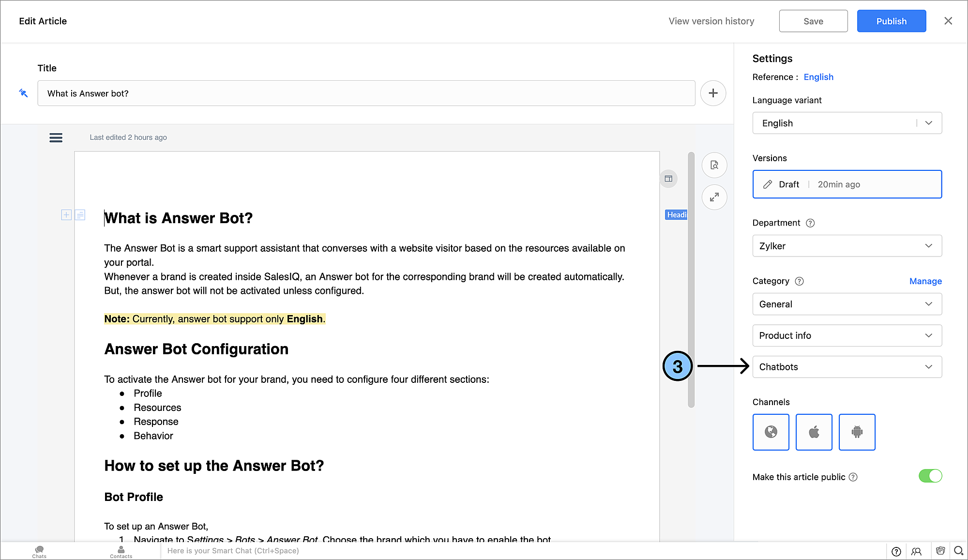Expand the Department Zylker dropdown
The image size is (968, 560).
[x=847, y=246]
